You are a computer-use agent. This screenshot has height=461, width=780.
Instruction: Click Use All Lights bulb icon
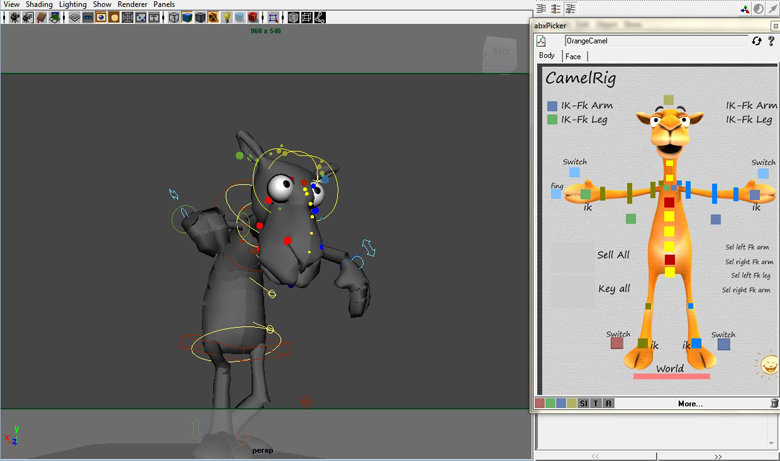click(x=226, y=18)
